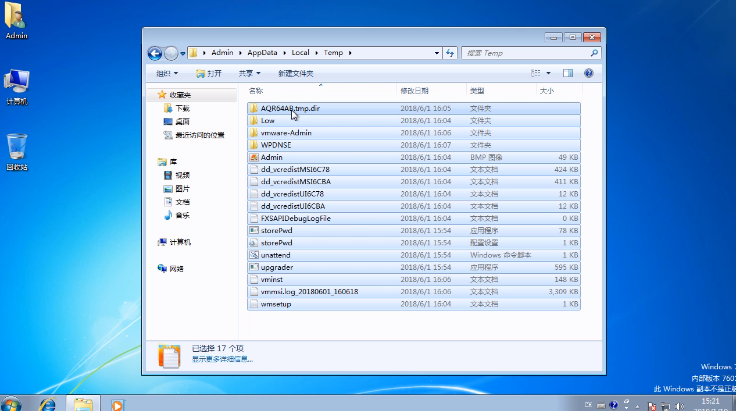736x411 pixels.
Task: Click the dd_vcredistUI6CBA file name
Action: tap(293, 206)
